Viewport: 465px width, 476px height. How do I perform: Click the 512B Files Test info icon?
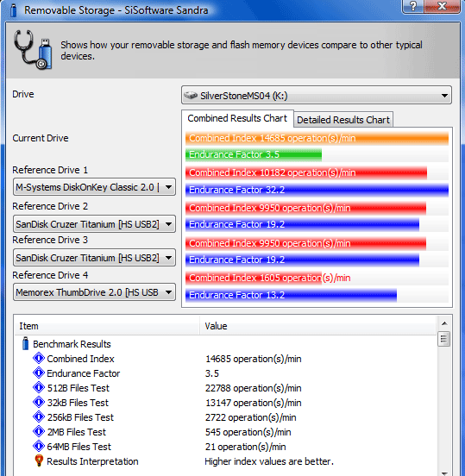coord(39,388)
